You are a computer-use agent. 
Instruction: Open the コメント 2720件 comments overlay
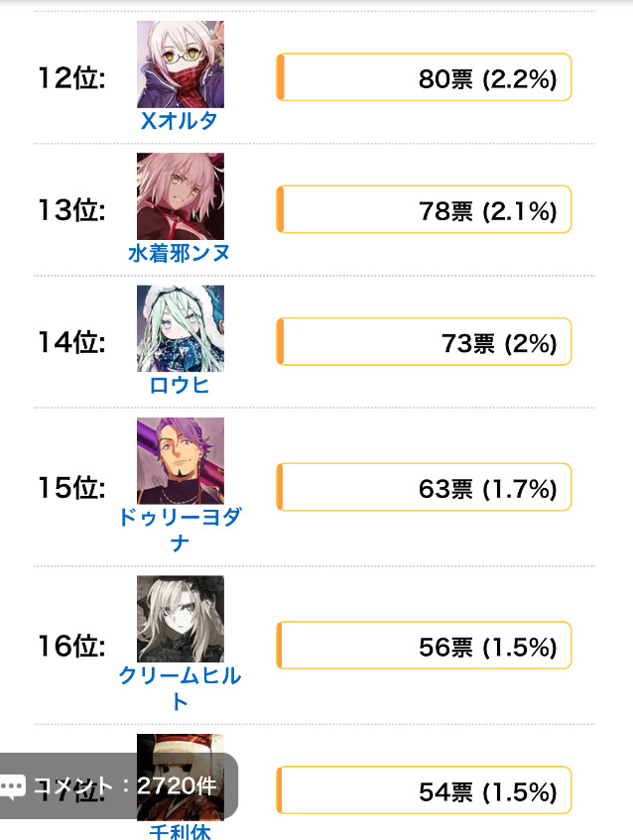(125, 786)
